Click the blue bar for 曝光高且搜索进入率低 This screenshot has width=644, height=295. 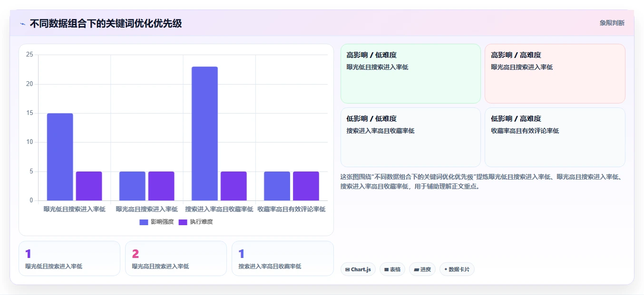coord(132,186)
